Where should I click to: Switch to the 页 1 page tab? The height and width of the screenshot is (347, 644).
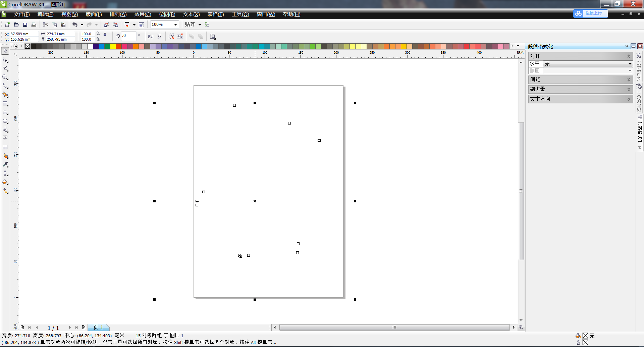pyautogui.click(x=98, y=328)
